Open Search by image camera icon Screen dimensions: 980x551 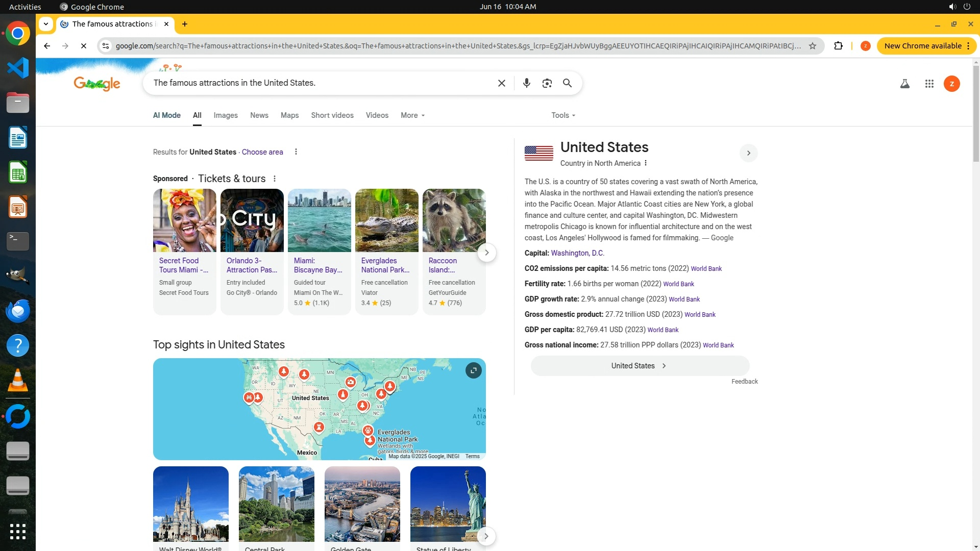pos(547,83)
